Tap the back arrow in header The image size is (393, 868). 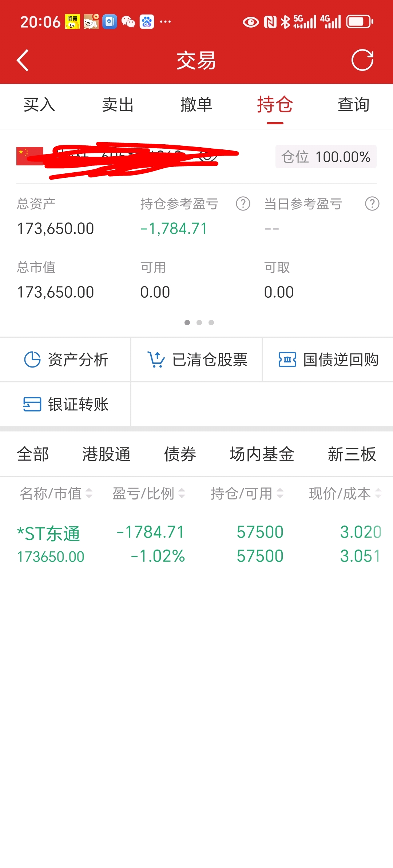pyautogui.click(x=23, y=60)
